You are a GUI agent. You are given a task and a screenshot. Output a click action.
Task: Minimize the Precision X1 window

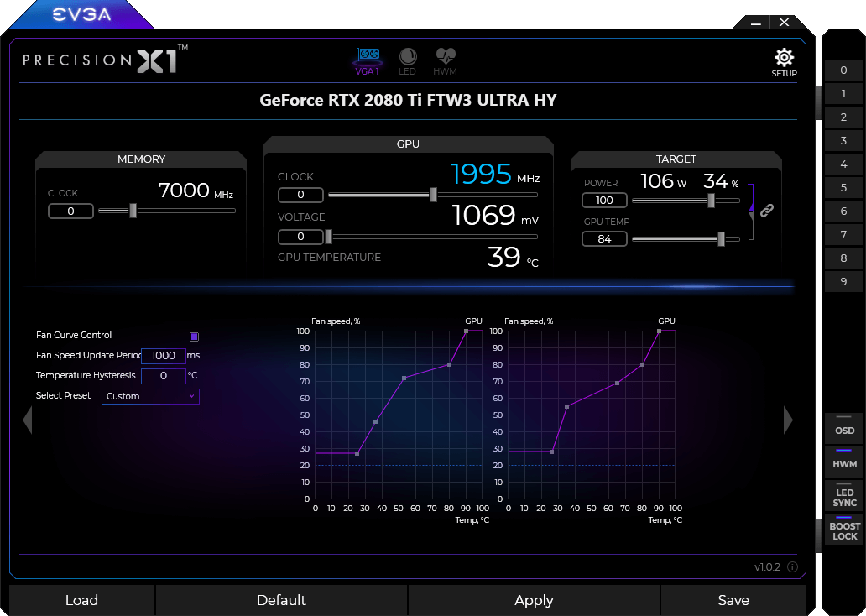coord(756,23)
